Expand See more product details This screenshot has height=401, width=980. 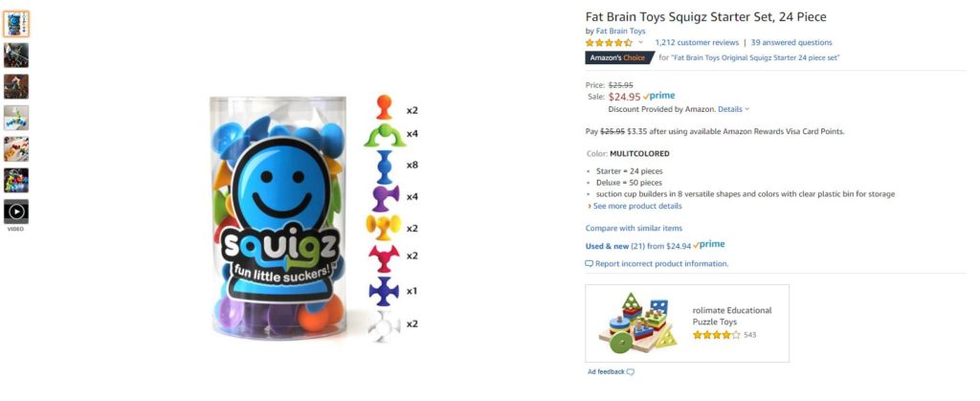tap(635, 206)
